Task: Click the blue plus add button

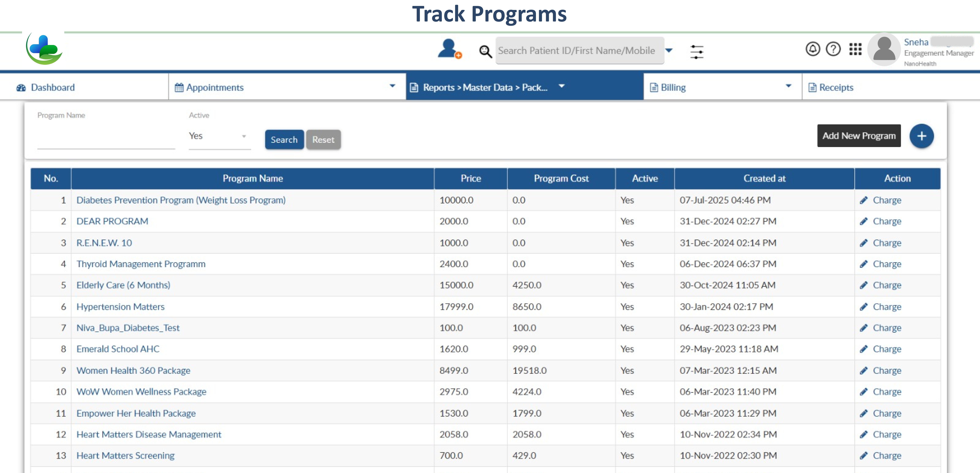Action: click(x=921, y=136)
